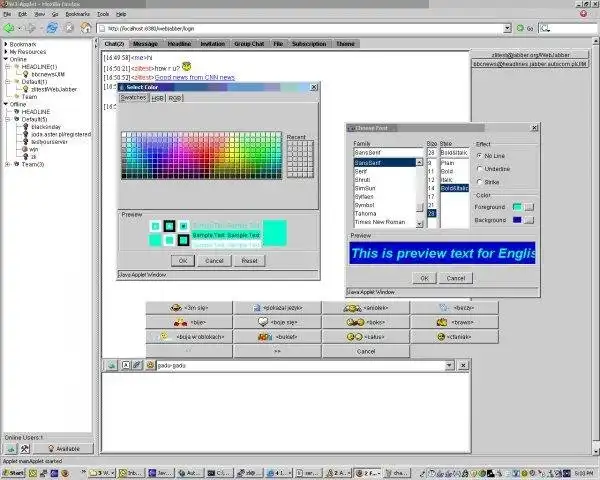600x480 pixels.
Task: Click the Background color swatch
Action: [x=517, y=220]
